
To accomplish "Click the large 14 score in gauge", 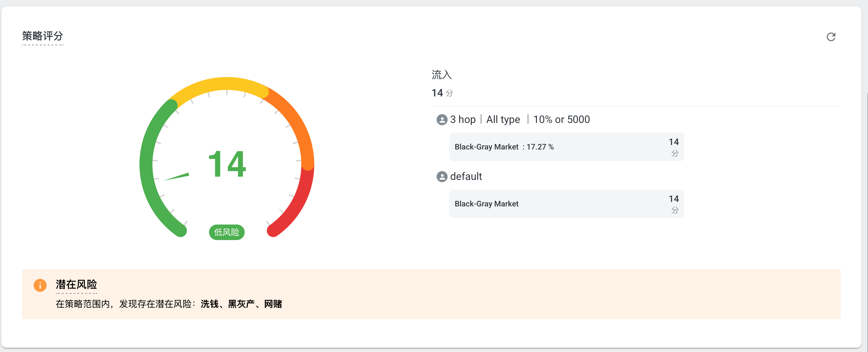I will click(x=227, y=164).
